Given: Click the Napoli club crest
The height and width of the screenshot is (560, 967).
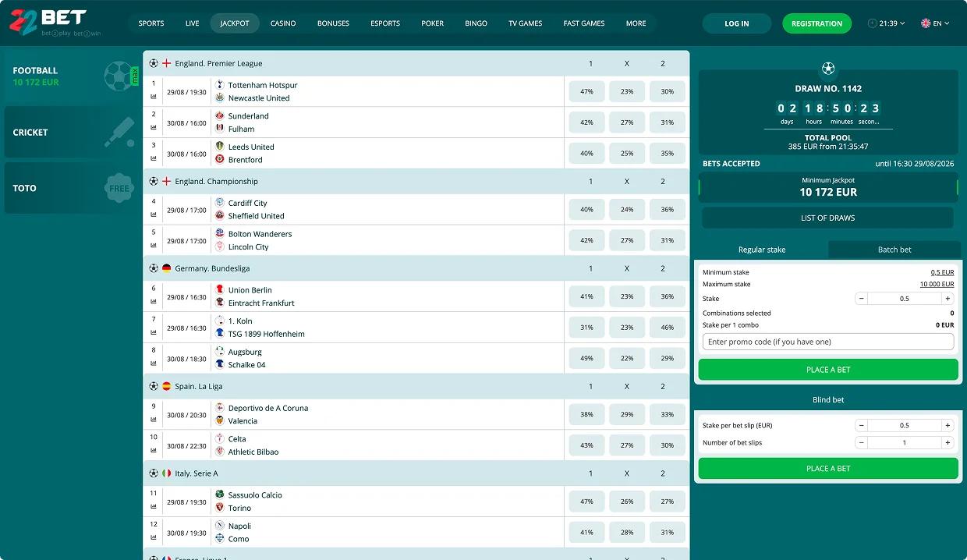Looking at the screenshot, I should 219,526.
